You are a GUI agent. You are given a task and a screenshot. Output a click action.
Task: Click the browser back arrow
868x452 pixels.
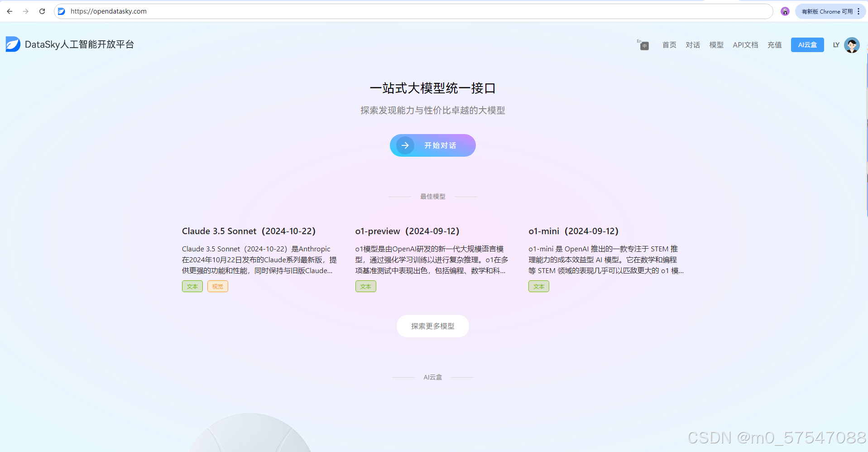[10, 11]
